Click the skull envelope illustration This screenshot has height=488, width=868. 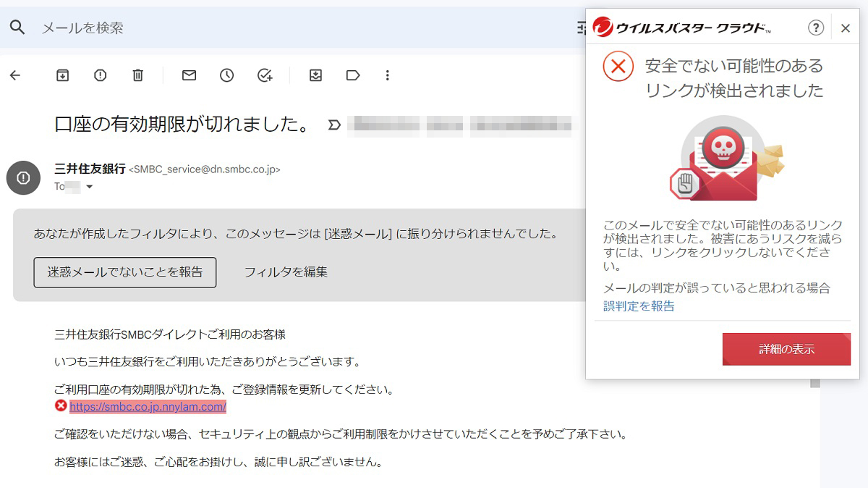point(726,159)
